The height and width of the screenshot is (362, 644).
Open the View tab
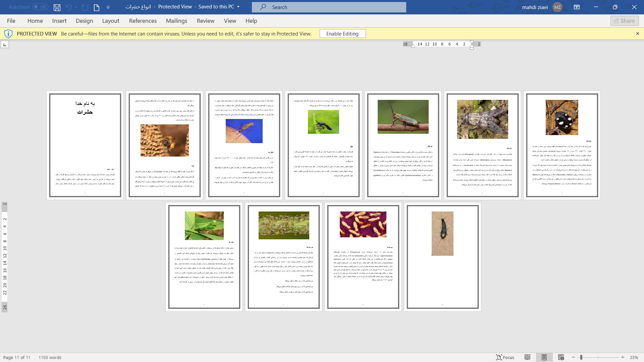[230, 21]
